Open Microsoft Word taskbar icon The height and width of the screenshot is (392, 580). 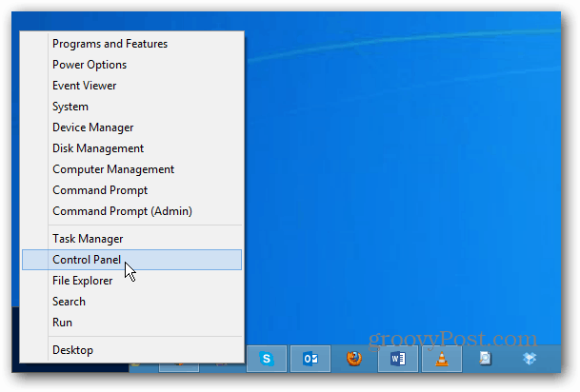coord(398,359)
